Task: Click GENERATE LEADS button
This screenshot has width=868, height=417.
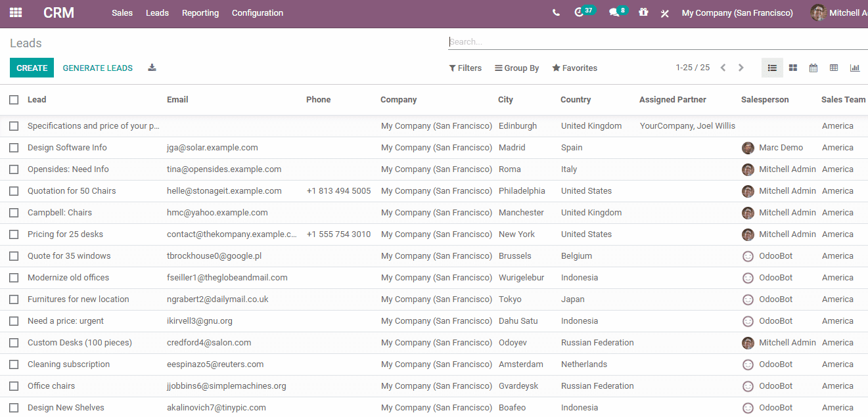Action: tap(98, 68)
